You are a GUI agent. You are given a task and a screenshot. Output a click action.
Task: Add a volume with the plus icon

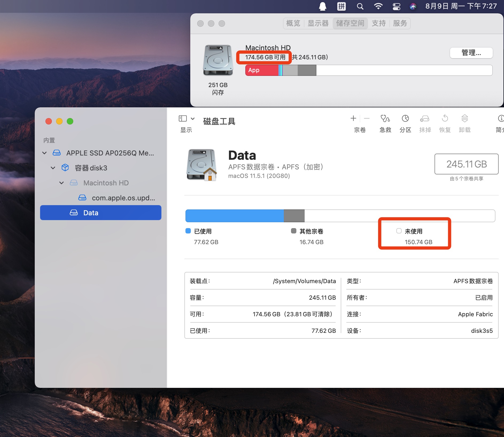coord(353,118)
